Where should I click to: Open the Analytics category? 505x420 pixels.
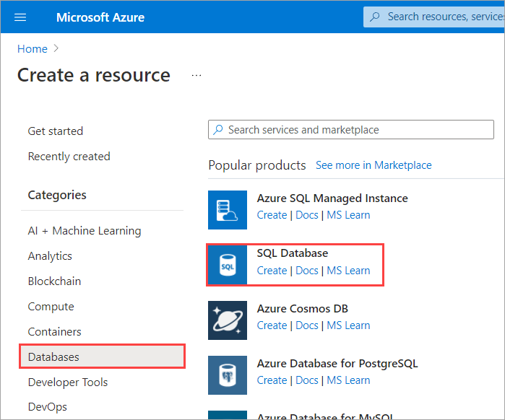pyautogui.click(x=50, y=256)
